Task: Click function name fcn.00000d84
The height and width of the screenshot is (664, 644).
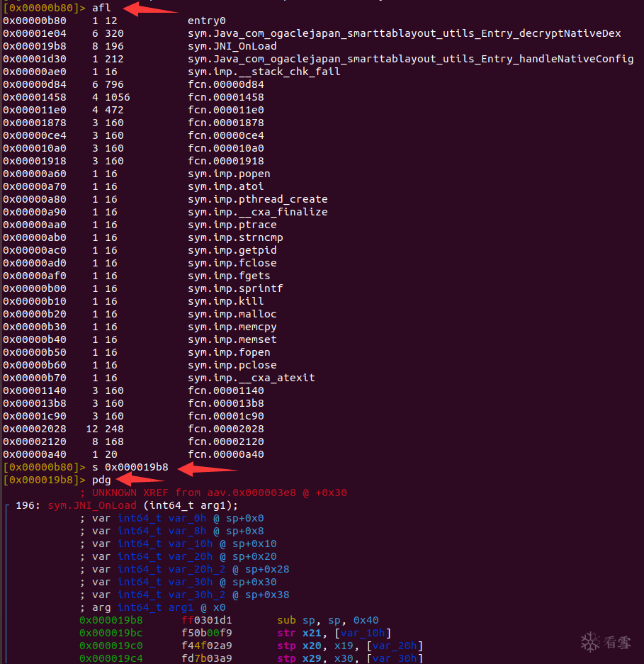Action: point(226,84)
